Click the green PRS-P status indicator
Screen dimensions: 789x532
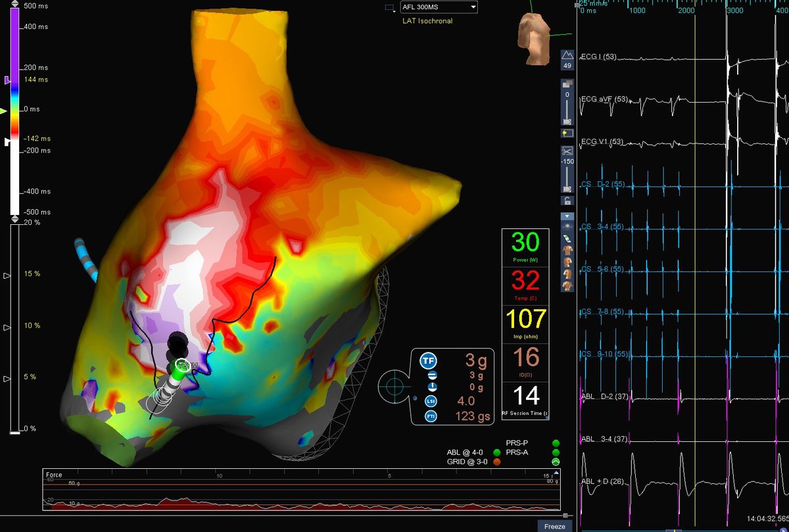pos(556,443)
